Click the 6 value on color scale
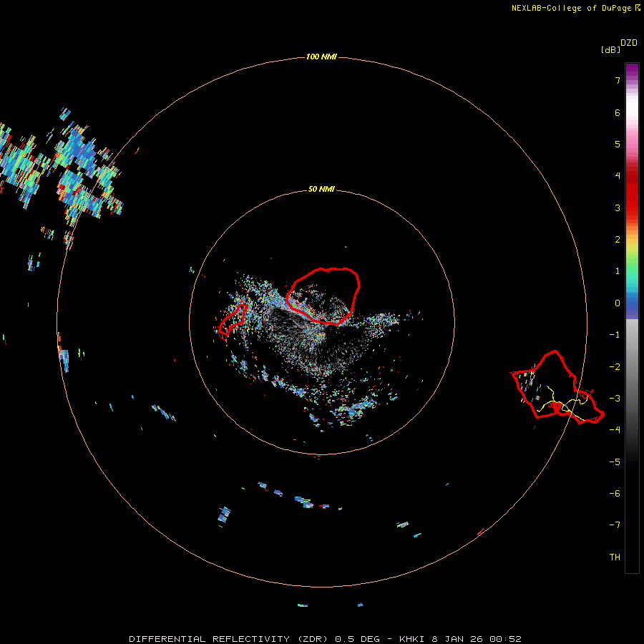Image resolution: width=644 pixels, height=644 pixels. [x=618, y=112]
